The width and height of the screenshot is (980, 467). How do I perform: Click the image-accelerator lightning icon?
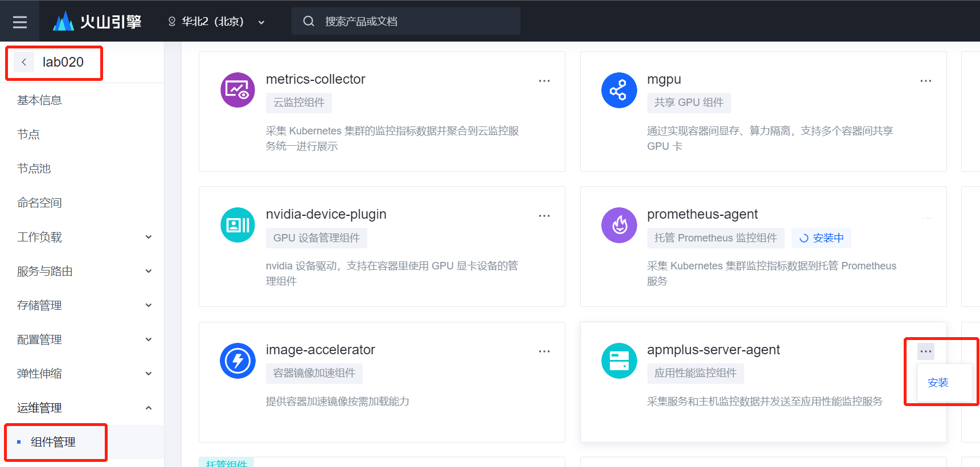click(237, 361)
